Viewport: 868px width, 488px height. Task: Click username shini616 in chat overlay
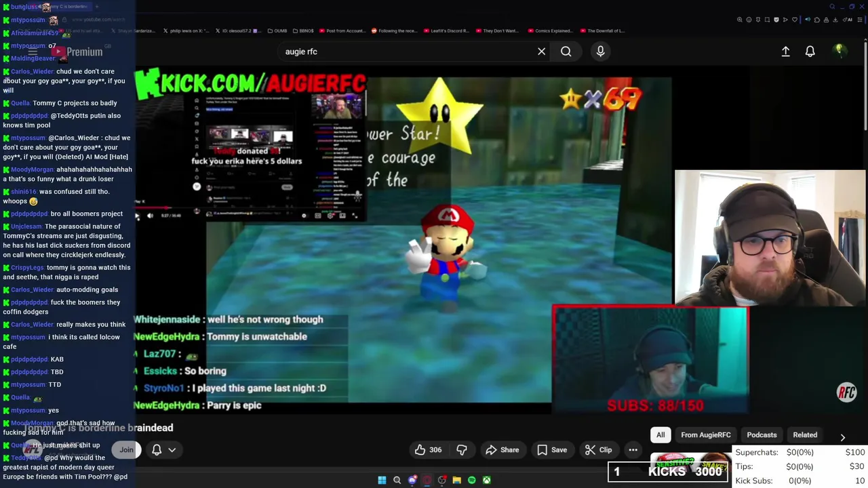[24, 192]
